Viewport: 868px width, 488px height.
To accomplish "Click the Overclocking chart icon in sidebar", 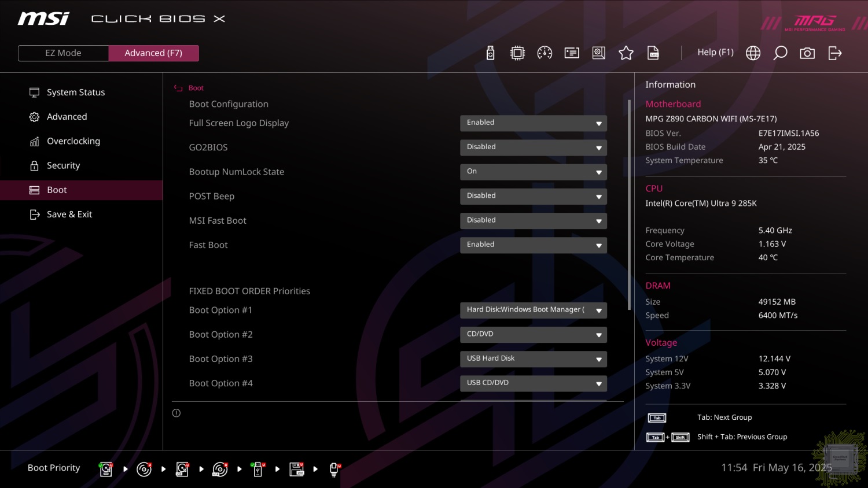I will [34, 141].
